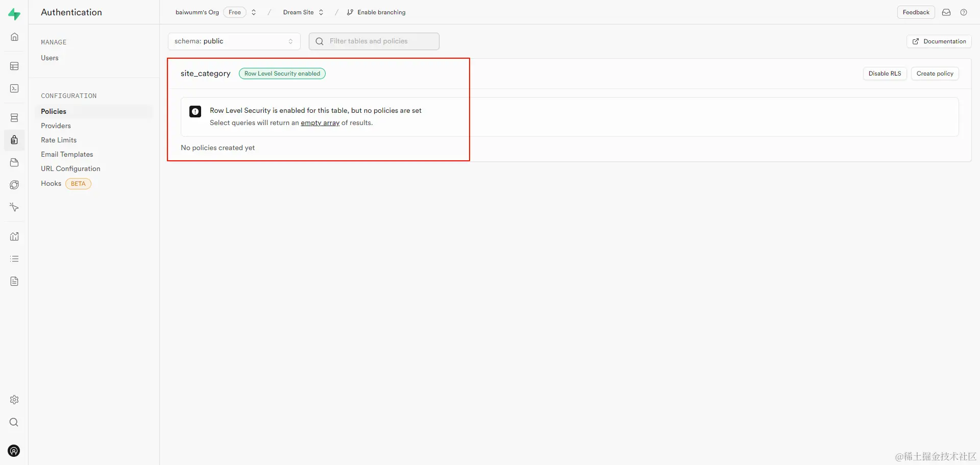Viewport: 980px width, 465px height.
Task: Open the user account avatar
Action: tap(14, 451)
